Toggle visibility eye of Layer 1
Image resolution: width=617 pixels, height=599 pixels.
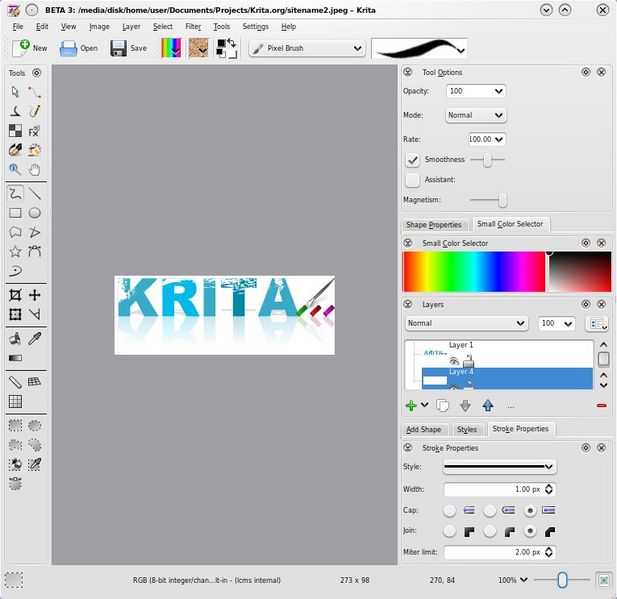[454, 361]
